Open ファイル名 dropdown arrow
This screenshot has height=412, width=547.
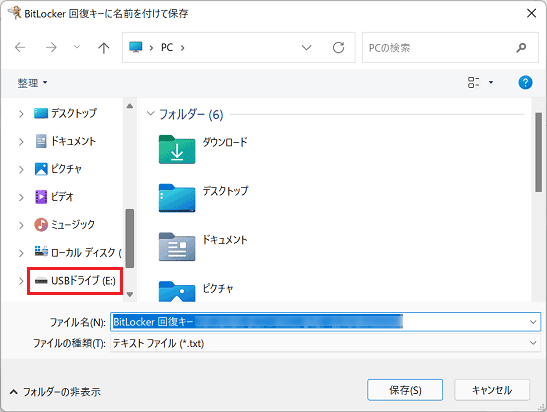[533, 322]
